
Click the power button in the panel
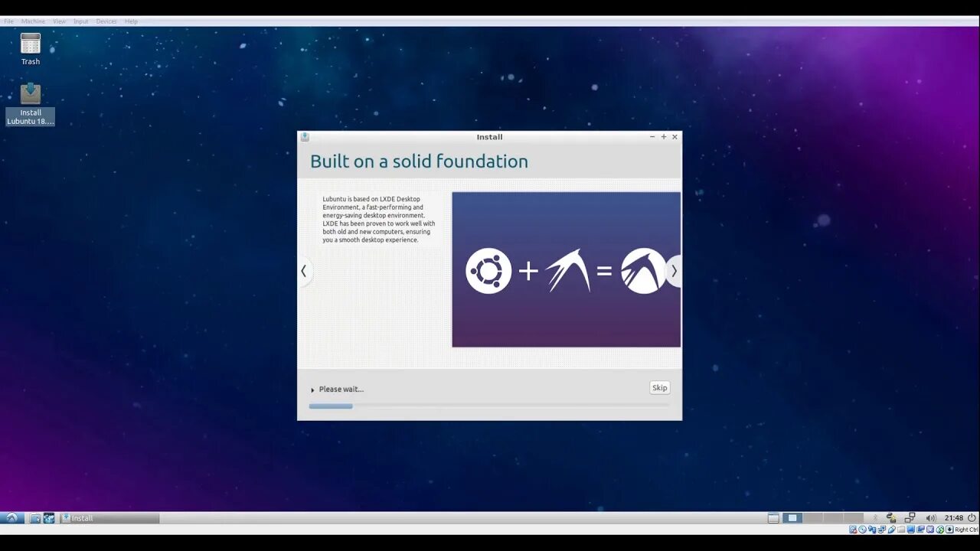972,518
